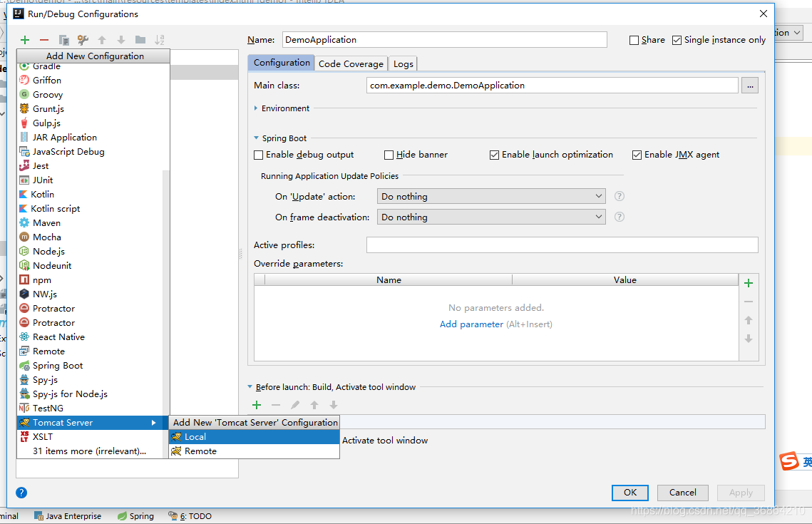The width and height of the screenshot is (812, 524).
Task: Click the Name input field
Action: (x=445, y=40)
